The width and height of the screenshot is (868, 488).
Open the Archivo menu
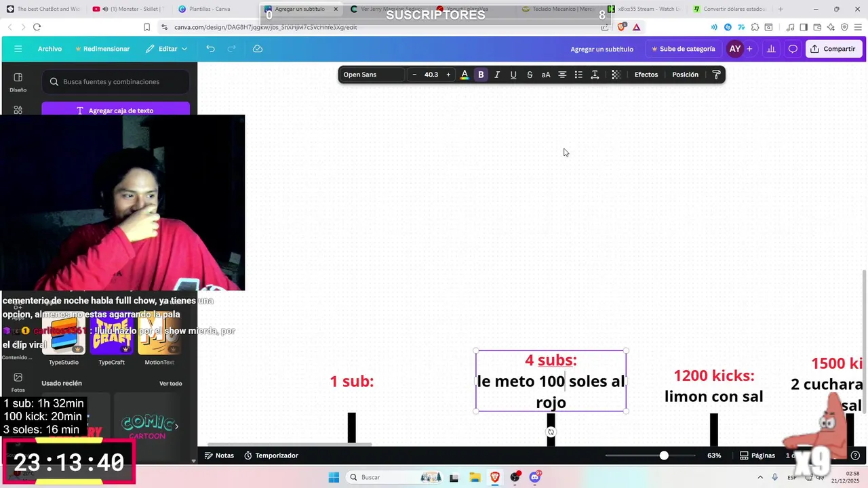click(x=50, y=49)
